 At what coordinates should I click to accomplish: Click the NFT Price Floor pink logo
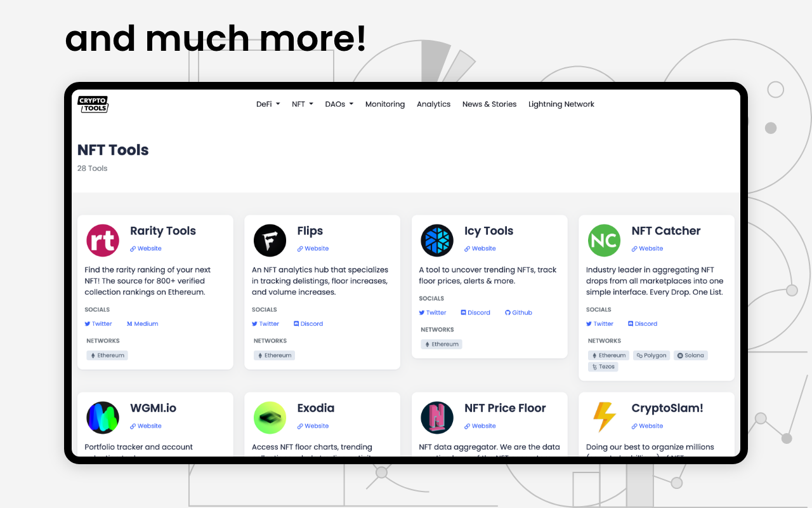[x=436, y=417]
